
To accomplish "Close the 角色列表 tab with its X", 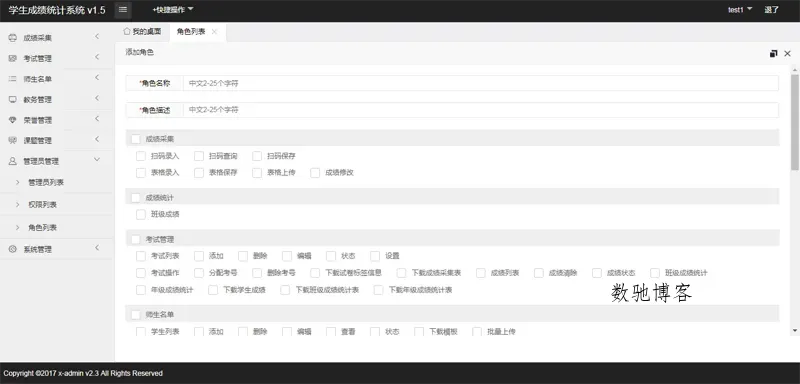I will [x=214, y=32].
